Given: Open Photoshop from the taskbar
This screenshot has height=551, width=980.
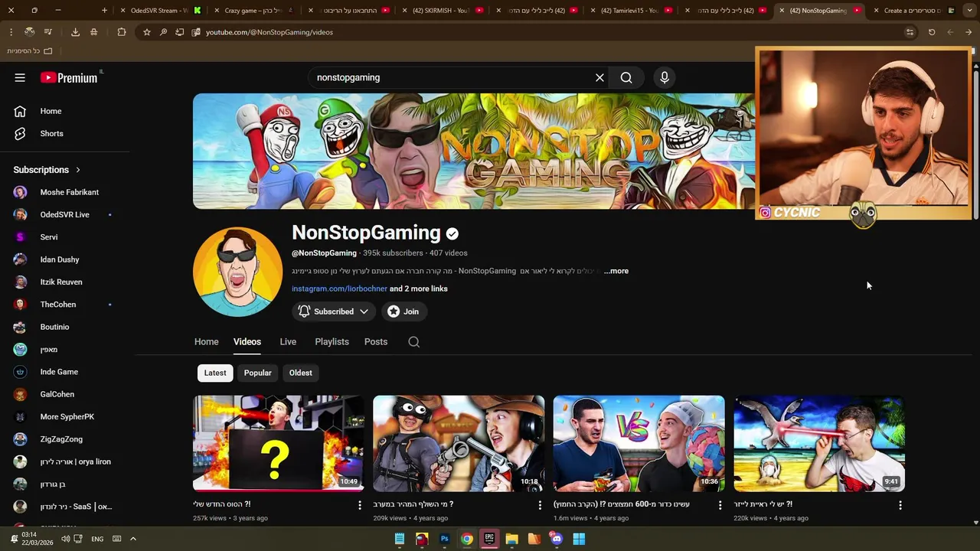Looking at the screenshot, I should (444, 539).
